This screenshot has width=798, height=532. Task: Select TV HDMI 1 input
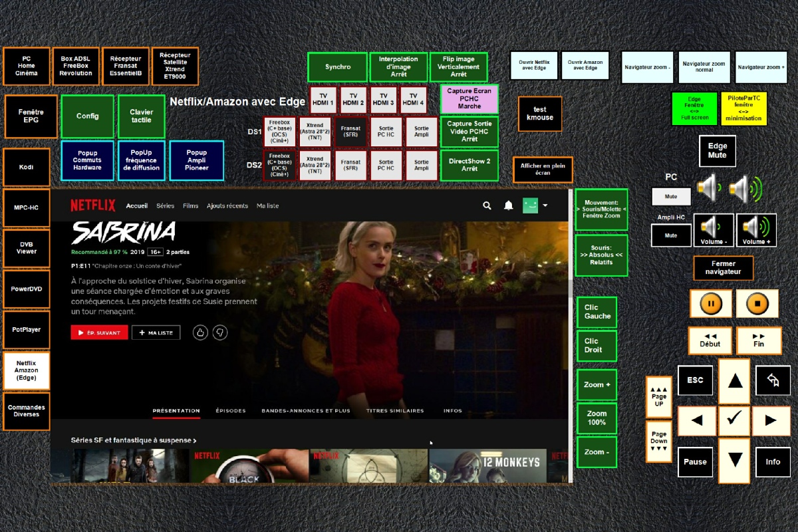(x=323, y=99)
